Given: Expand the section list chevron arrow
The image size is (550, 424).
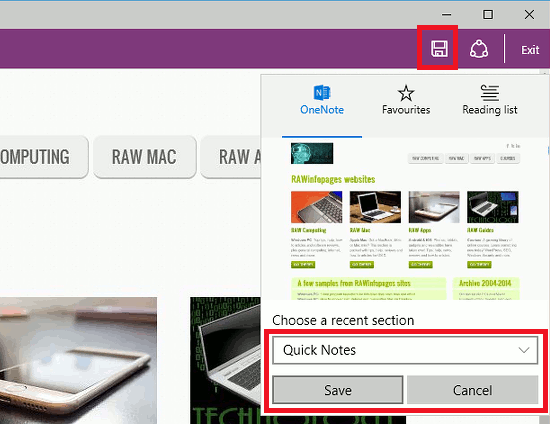Looking at the screenshot, I should (x=524, y=350).
